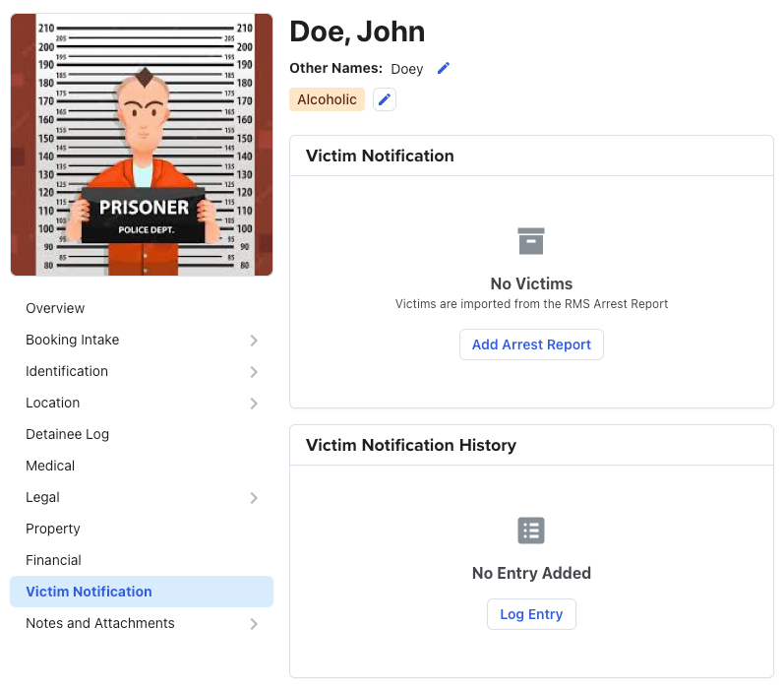Expand the Booking Intake chevron
The image size is (784, 688).
coord(254,341)
